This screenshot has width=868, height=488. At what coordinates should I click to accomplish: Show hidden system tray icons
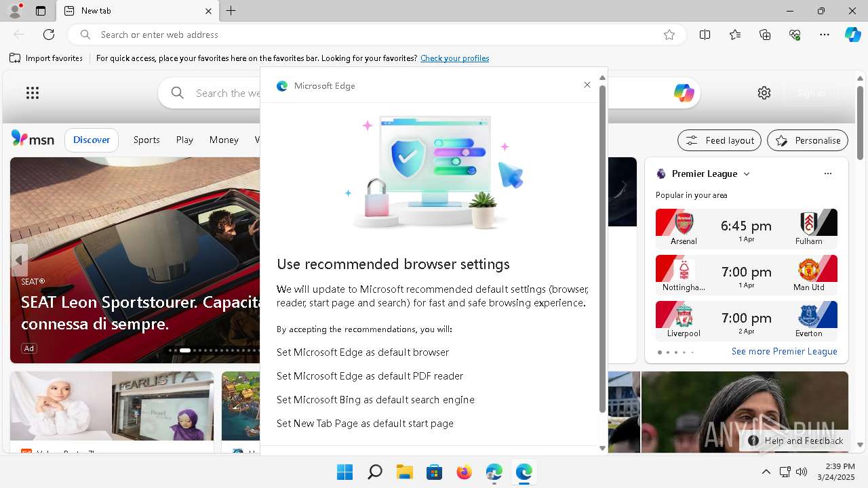point(766,472)
